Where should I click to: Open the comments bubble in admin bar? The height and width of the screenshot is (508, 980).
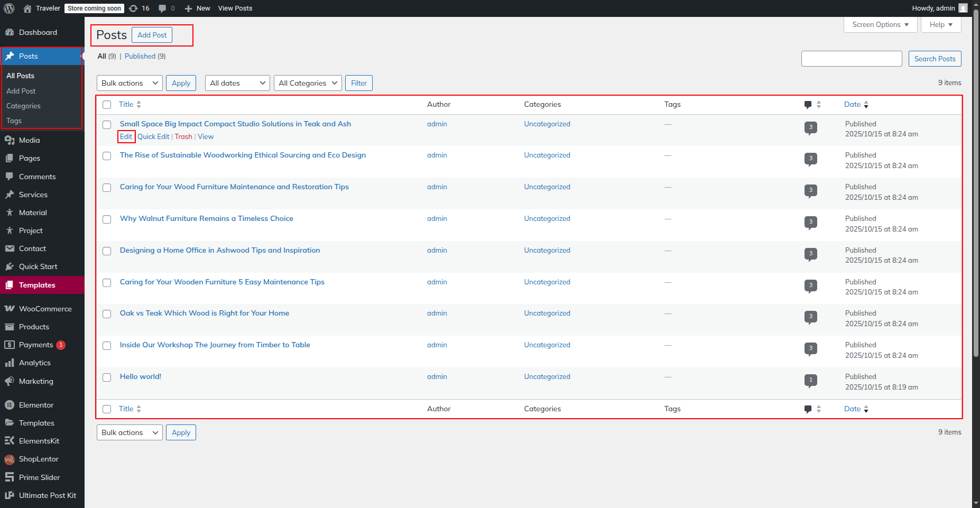click(x=162, y=8)
